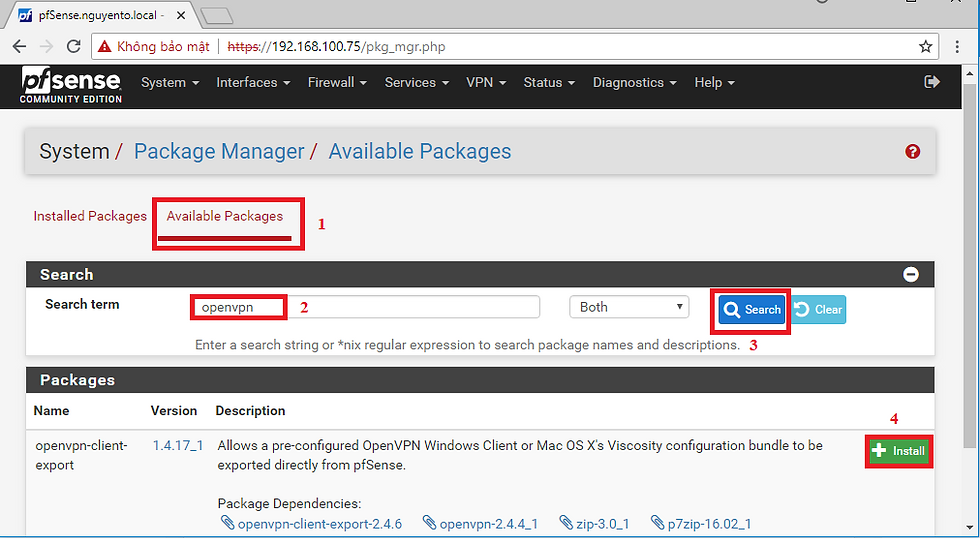Switch to the Installed Packages tab
The image size is (980, 538).
click(x=90, y=216)
